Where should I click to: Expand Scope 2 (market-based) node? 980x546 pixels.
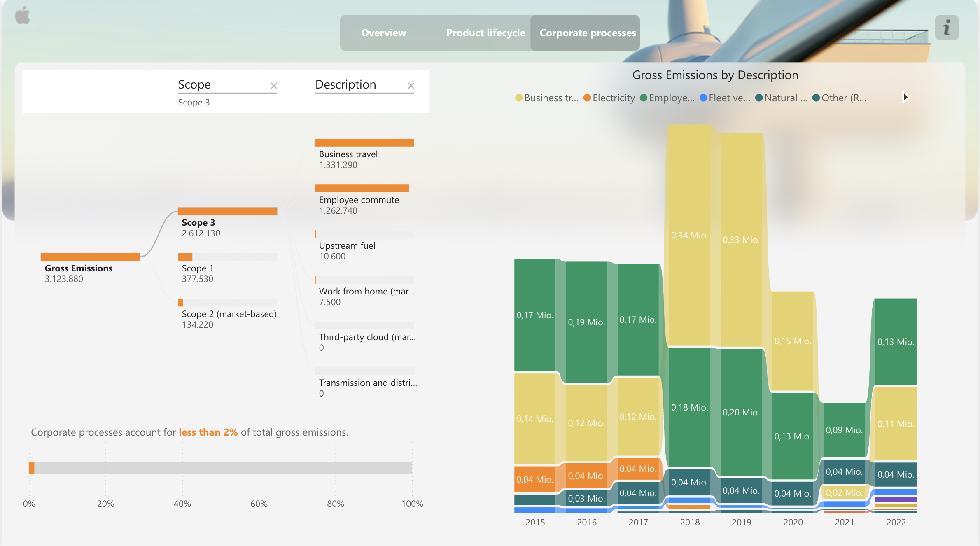(227, 303)
